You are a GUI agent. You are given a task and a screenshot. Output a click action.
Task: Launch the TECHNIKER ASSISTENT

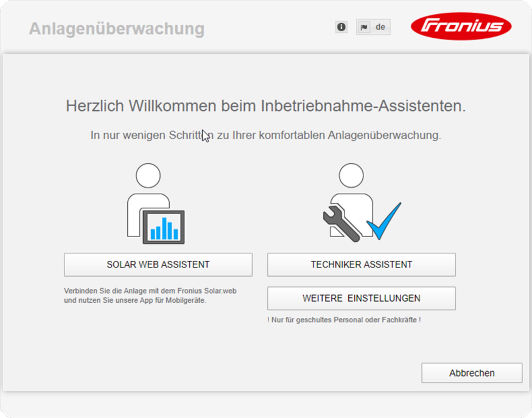tap(361, 264)
